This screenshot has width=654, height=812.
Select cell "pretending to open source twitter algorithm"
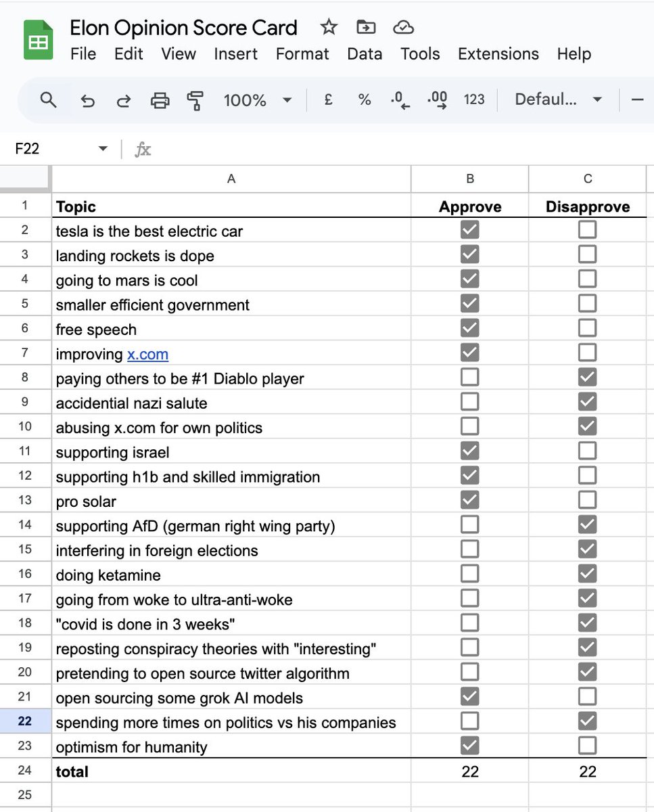(231, 673)
